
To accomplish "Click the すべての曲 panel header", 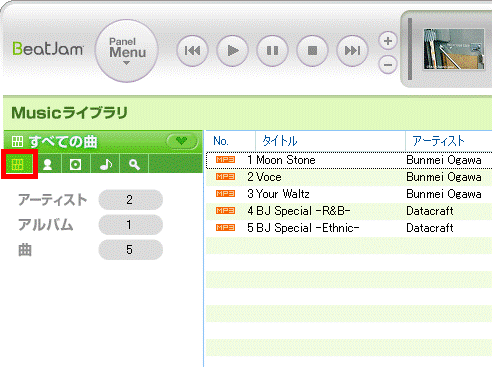I will [x=103, y=142].
